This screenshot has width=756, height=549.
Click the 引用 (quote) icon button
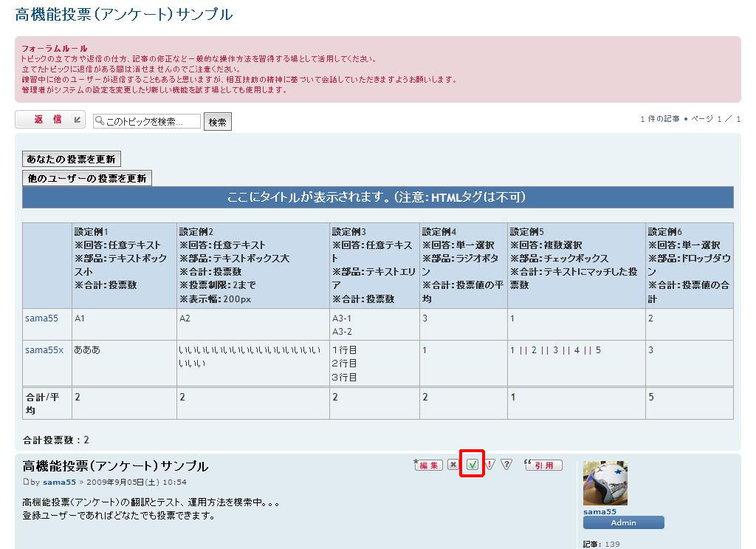coord(543,465)
